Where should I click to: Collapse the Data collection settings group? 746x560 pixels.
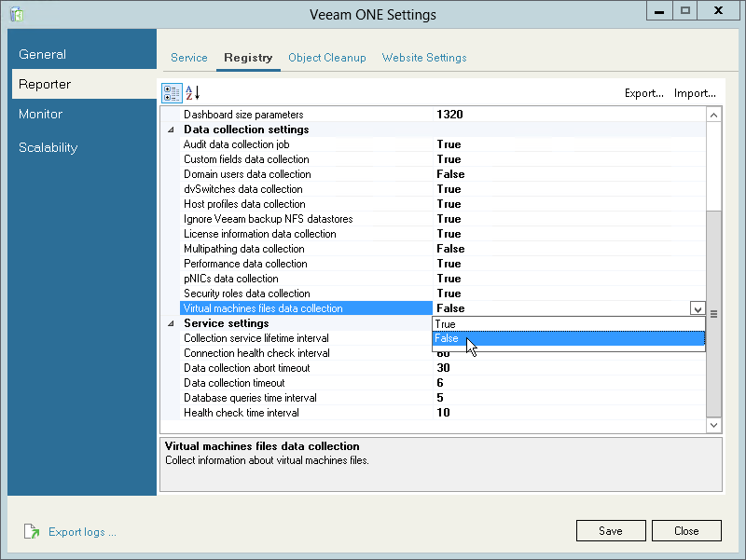(172, 130)
